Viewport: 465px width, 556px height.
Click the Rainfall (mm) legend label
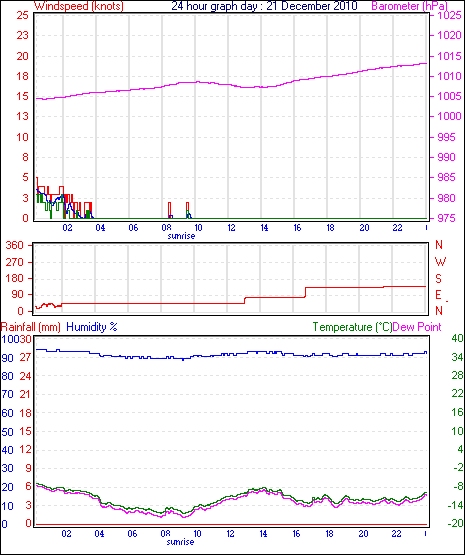click(31, 327)
